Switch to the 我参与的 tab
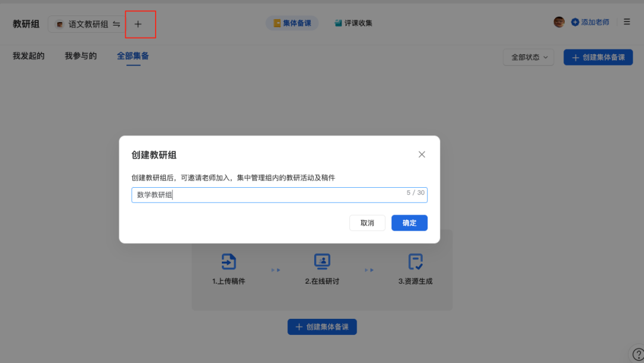The height and width of the screenshot is (363, 644). [80, 55]
